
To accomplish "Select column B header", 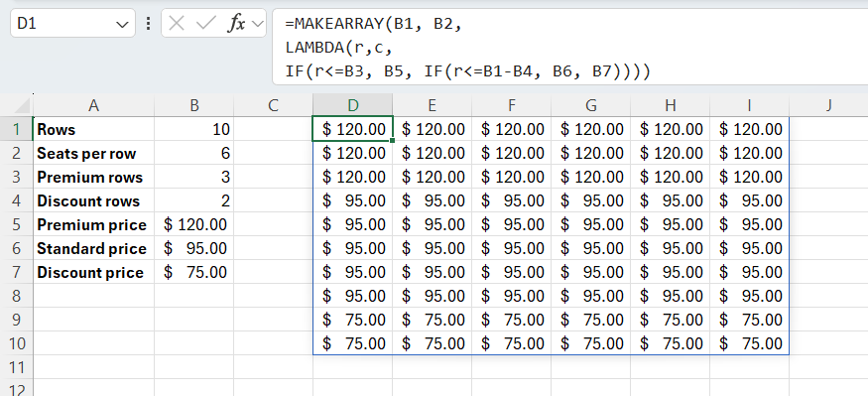I will coord(193,105).
